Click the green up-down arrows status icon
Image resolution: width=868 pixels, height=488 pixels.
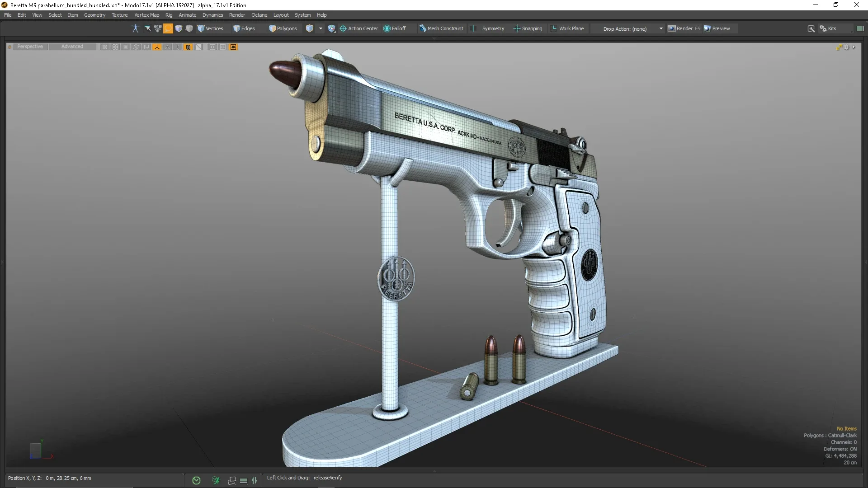click(x=255, y=480)
